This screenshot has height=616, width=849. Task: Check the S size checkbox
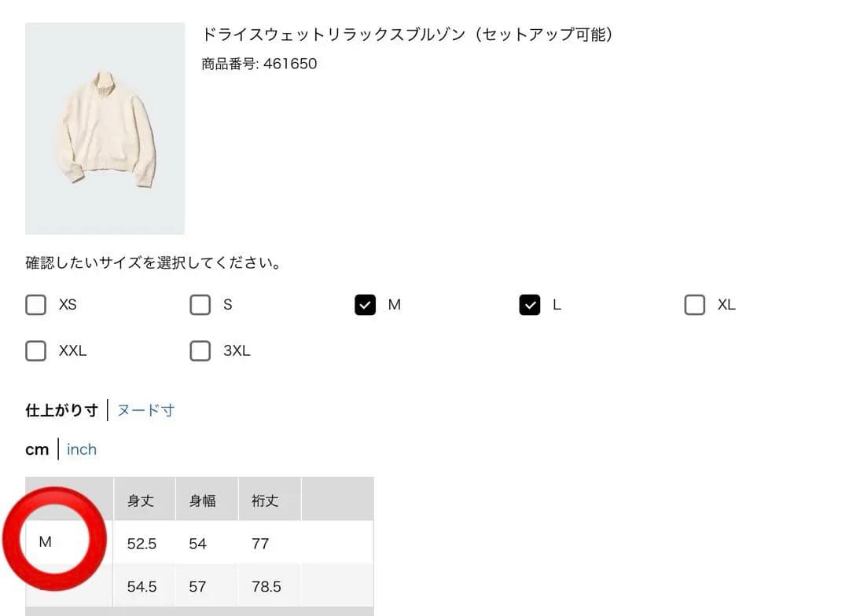(x=200, y=305)
